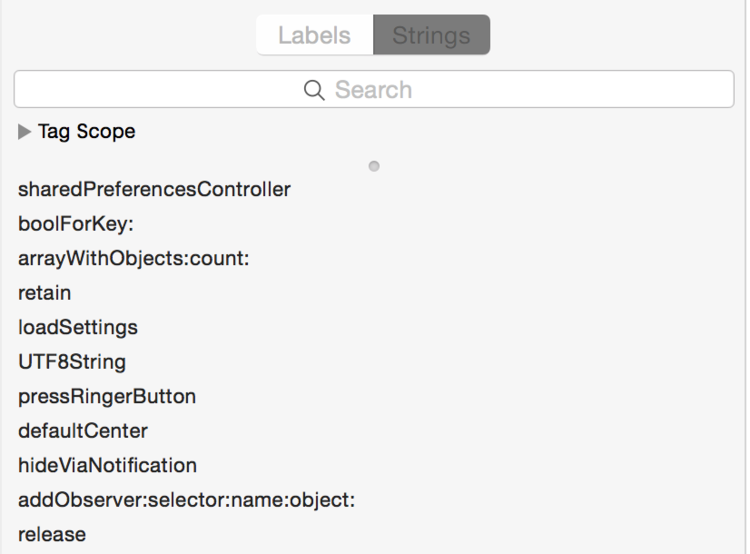Expand the Tag Scope disclosure triangle
Image resolution: width=750 pixels, height=554 pixels.
click(x=24, y=132)
